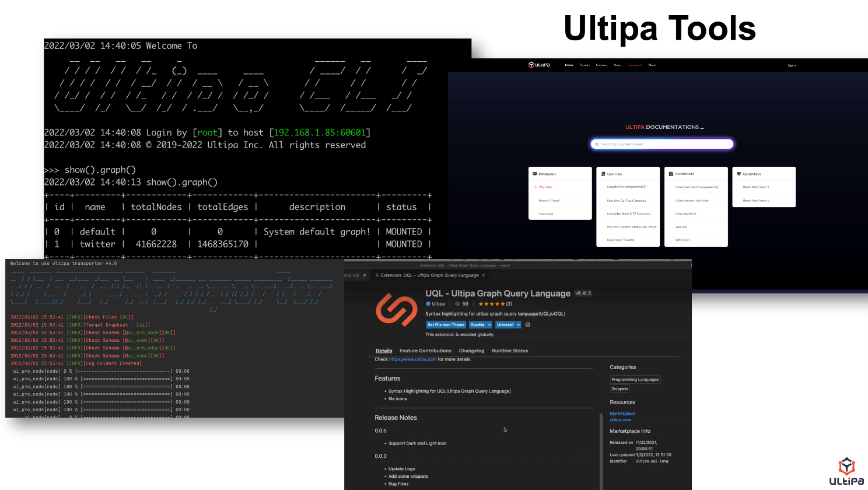Viewport: 868px width, 490px height.
Task: Open Liquidity Risk Management LCR document
Action: [x=626, y=187]
